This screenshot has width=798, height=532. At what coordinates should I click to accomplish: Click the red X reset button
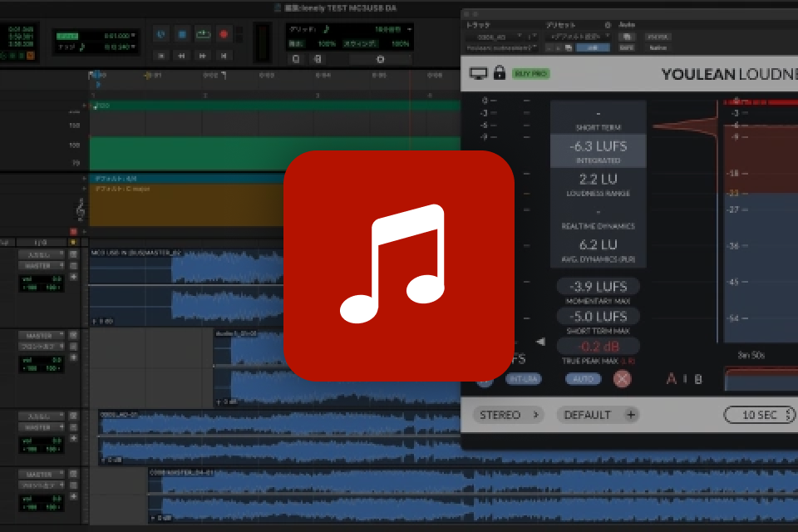[x=622, y=379]
